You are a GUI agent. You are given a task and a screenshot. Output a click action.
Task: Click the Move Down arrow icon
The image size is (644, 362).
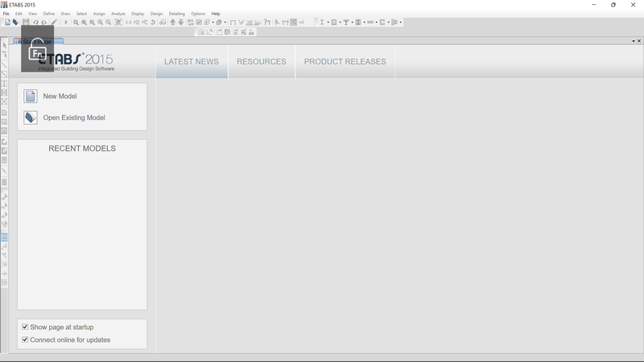[x=181, y=23]
